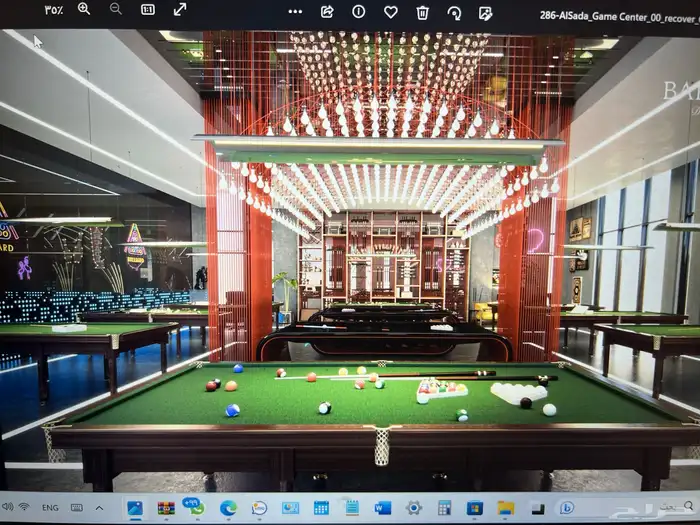Click the zoom percentage indicator
This screenshot has width=700, height=525.
[x=53, y=9]
